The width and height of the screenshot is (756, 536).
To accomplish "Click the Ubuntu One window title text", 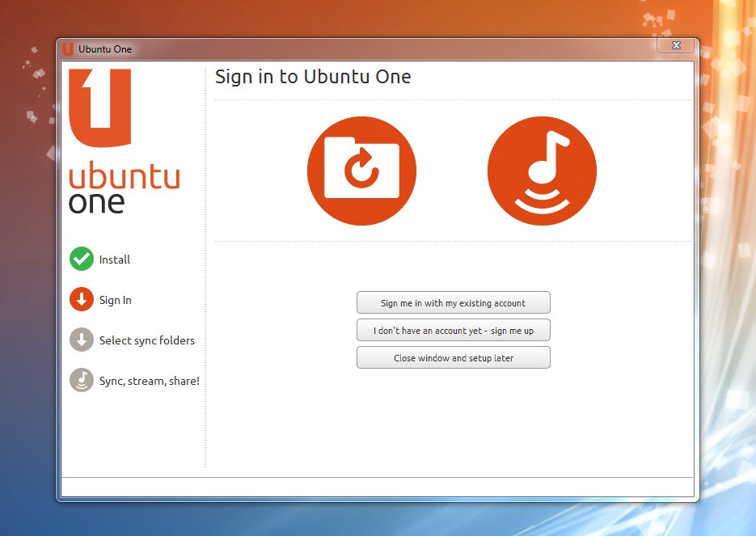I will pos(105,49).
